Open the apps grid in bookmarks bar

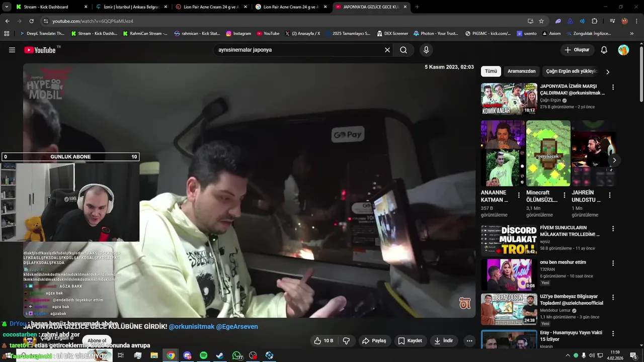click(x=7, y=34)
